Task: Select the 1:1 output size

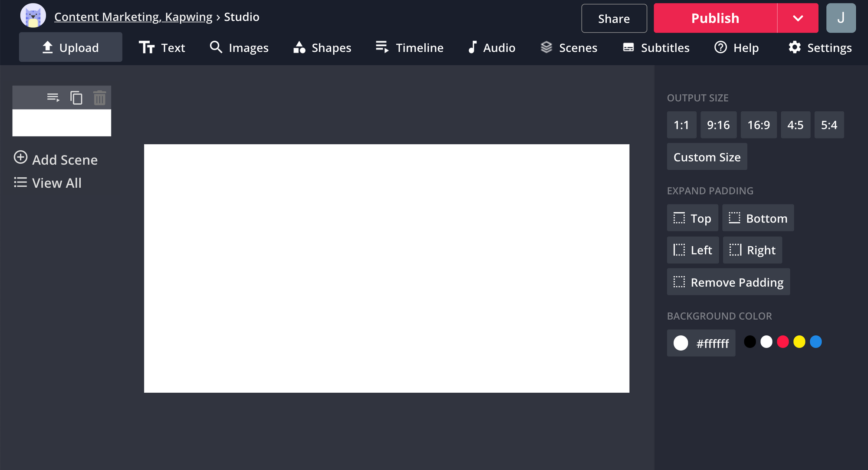Action: point(681,125)
